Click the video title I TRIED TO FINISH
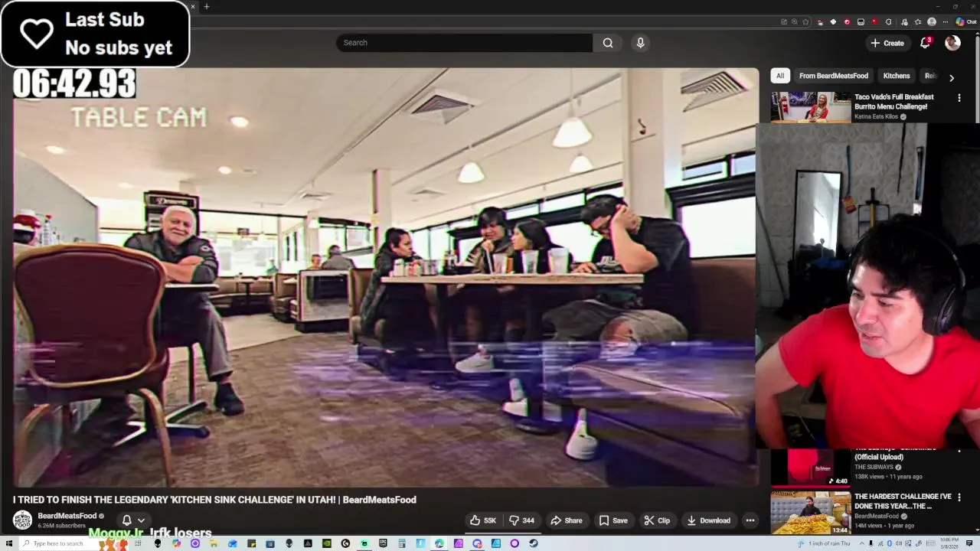This screenshot has height=551, width=980. pos(214,500)
